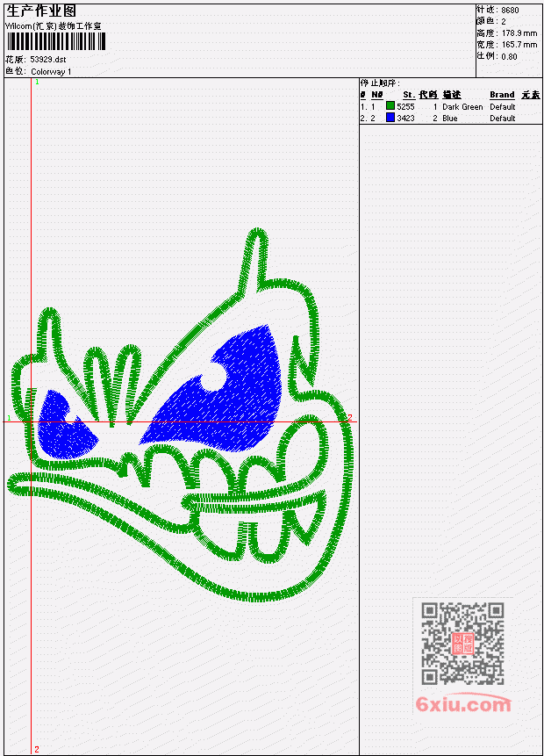This screenshot has width=544, height=756.
Task: Click the '生产作业图' title text
Action: (x=41, y=11)
